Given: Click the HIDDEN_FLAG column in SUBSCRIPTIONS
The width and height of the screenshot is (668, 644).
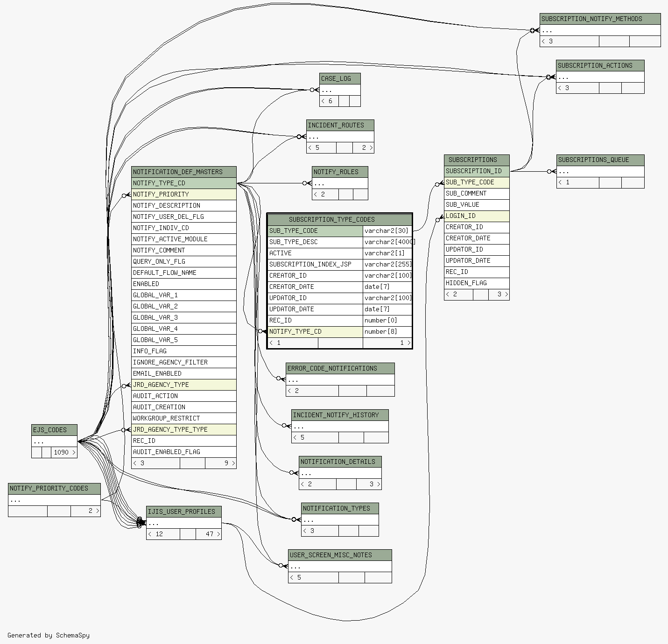Looking at the screenshot, I should pos(476,283).
